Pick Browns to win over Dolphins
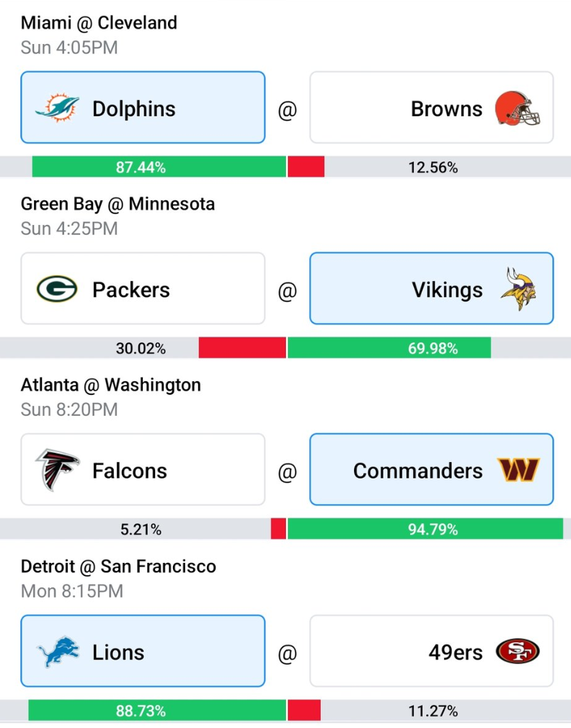 pos(432,107)
